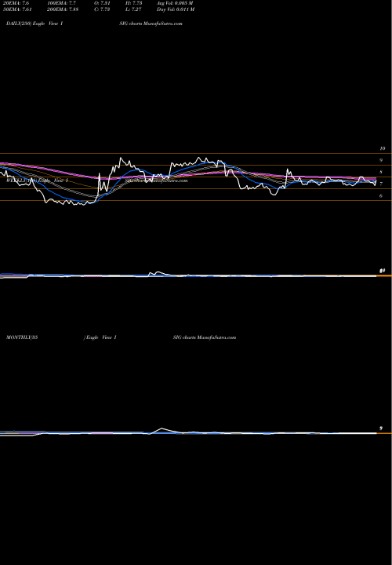
Task: Click the MONTHLY Eagle View chart title
Action: click(61, 337)
